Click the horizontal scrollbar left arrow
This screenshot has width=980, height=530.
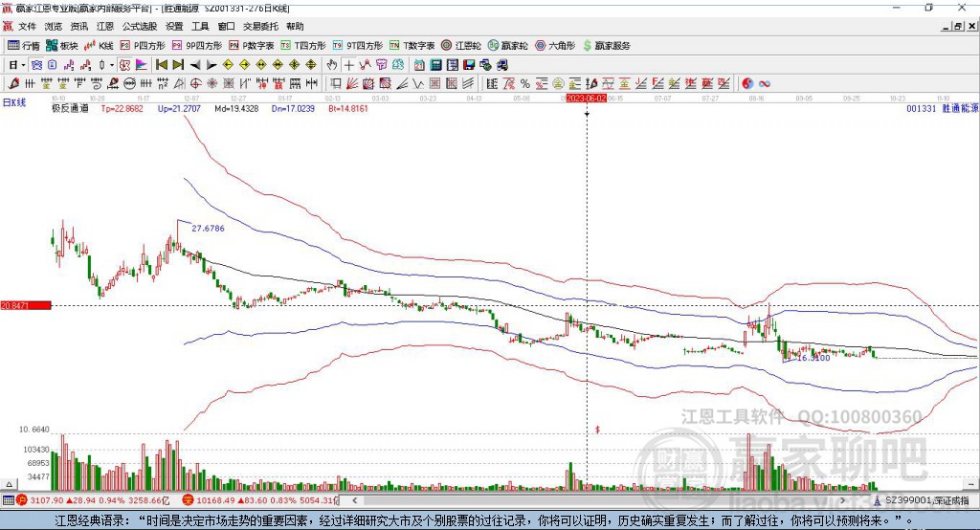pos(354,500)
